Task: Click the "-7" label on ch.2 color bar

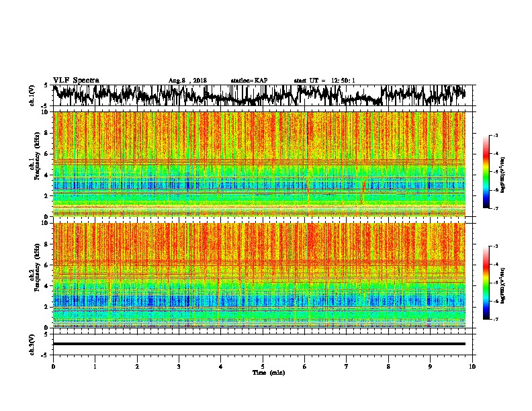Action: pyautogui.click(x=495, y=320)
